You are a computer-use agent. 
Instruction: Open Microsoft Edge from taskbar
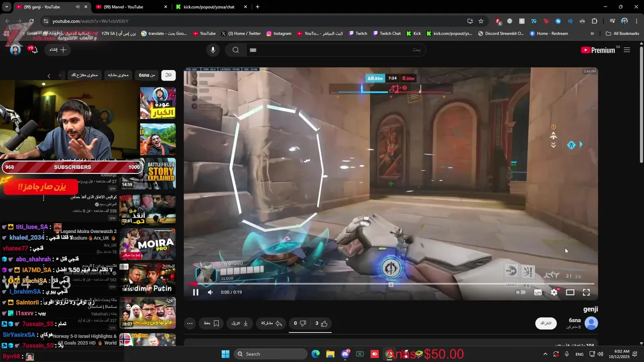click(x=315, y=354)
